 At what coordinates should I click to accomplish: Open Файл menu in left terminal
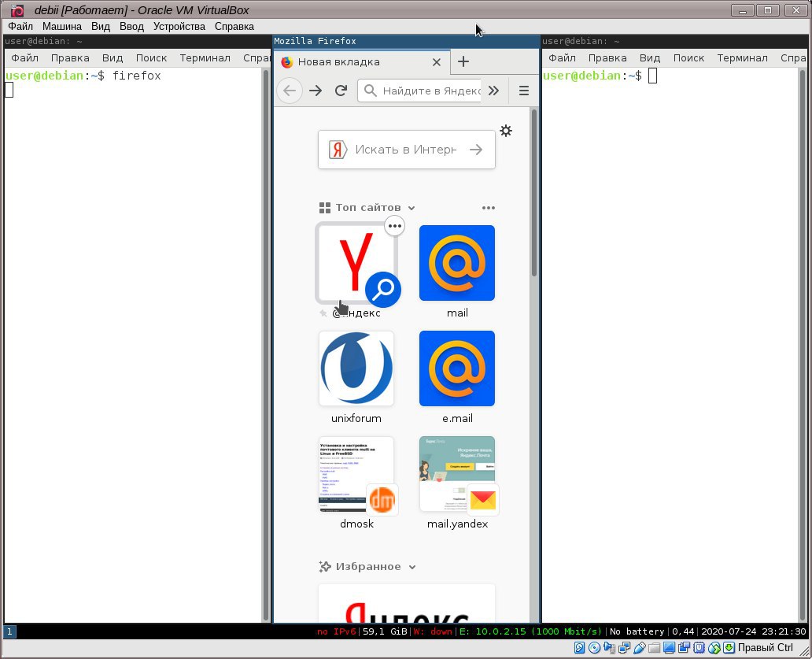[25, 58]
